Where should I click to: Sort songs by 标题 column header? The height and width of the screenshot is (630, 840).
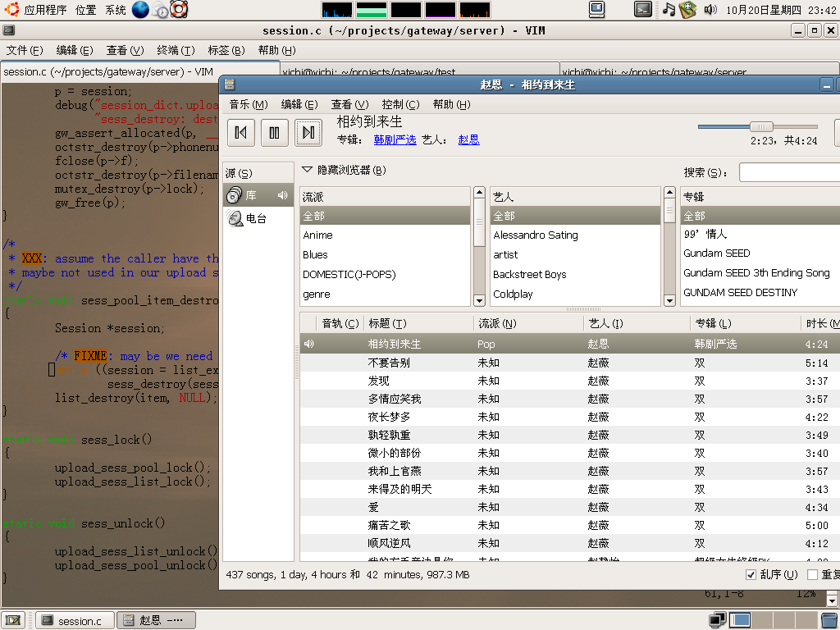coord(418,323)
